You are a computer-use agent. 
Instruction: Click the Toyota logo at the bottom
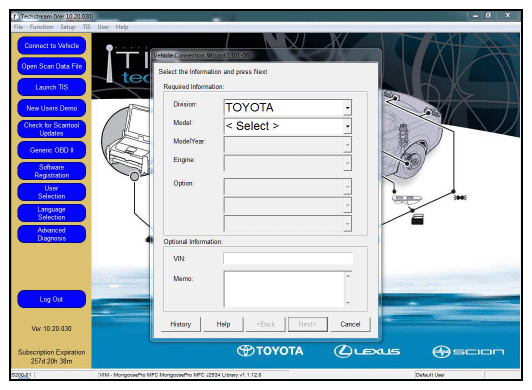270,351
